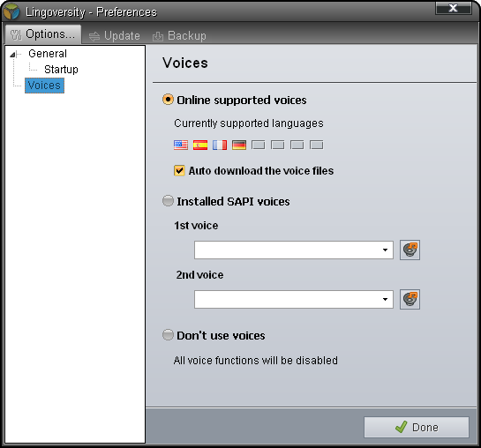481x448 pixels.
Task: Click the US English flag icon
Action: 181,145
